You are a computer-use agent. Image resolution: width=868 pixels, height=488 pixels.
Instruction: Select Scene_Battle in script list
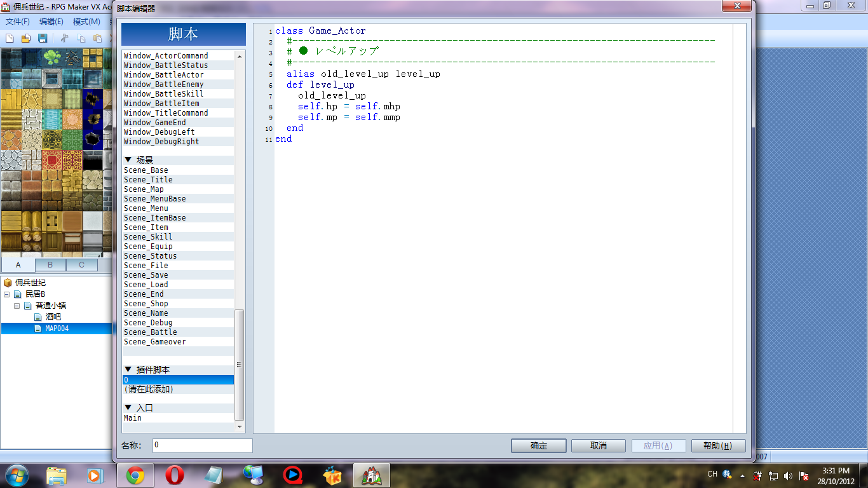(179, 332)
